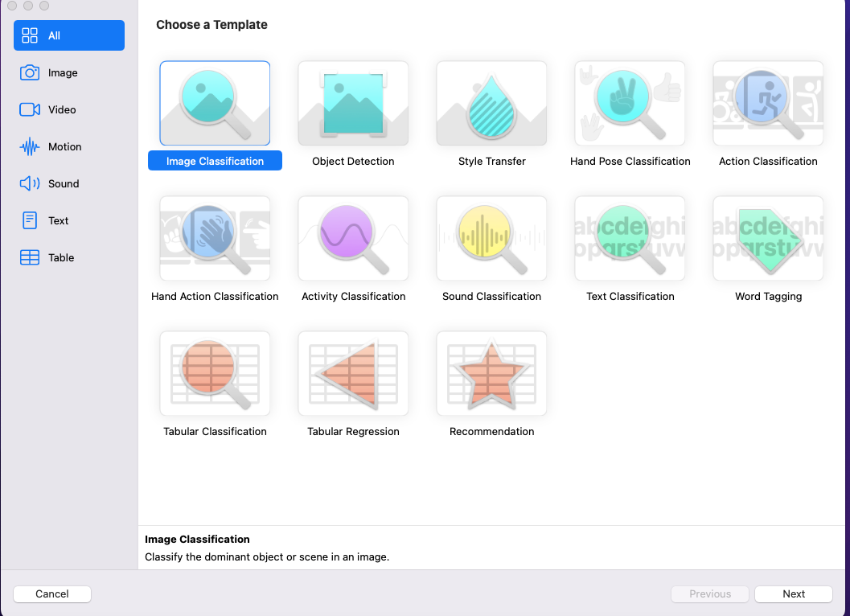This screenshot has height=616, width=850.
Task: Pick the Activity Classification template
Action: tap(353, 238)
